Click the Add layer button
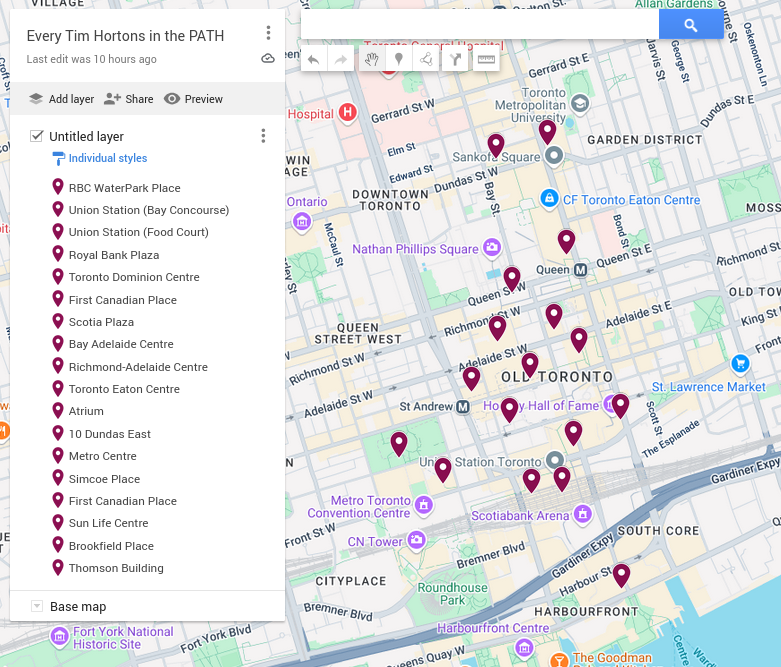 (x=61, y=99)
